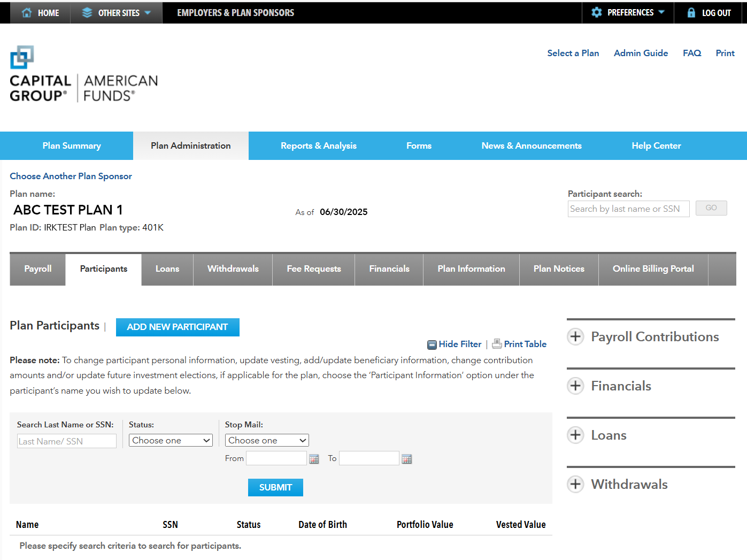Open the To date calendar picker
Screen dimensions: 747x560
coord(407,458)
